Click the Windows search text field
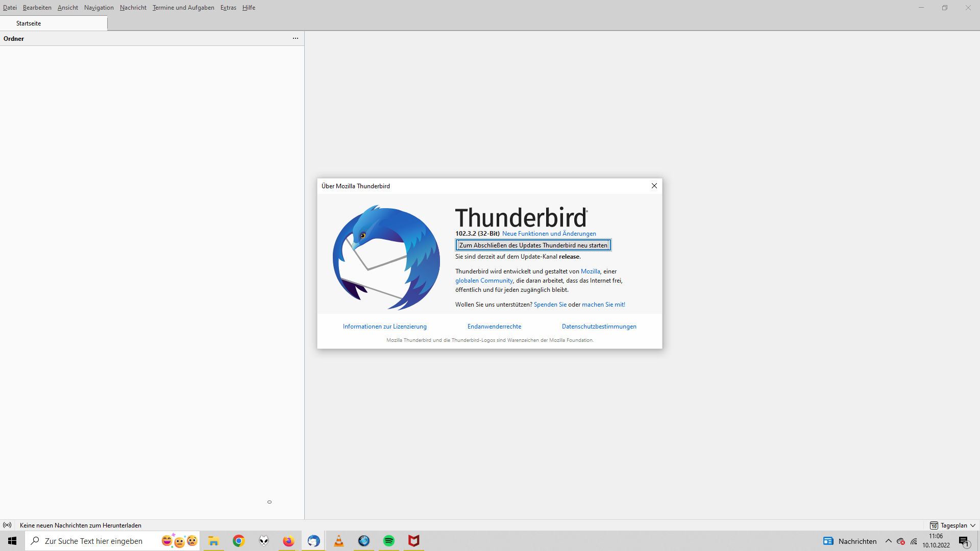This screenshot has height=551, width=980. [x=94, y=541]
